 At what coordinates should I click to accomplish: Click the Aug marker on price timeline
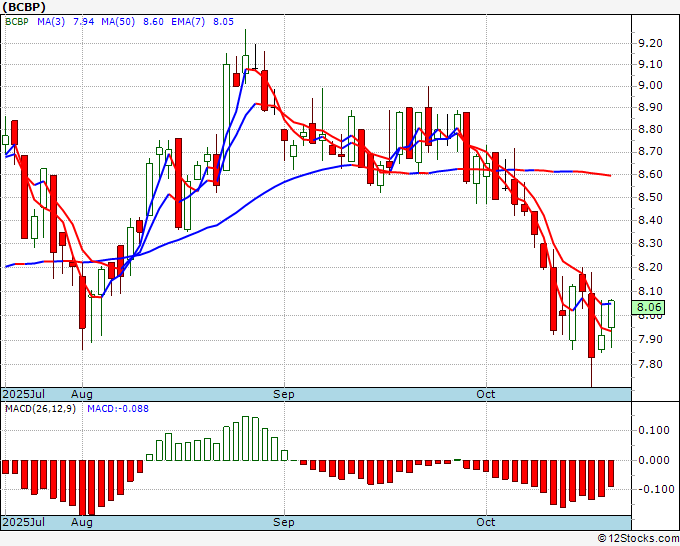[82, 394]
